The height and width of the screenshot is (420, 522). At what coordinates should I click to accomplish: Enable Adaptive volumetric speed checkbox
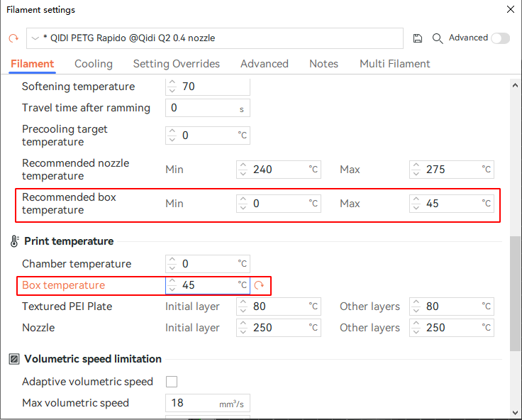172,382
